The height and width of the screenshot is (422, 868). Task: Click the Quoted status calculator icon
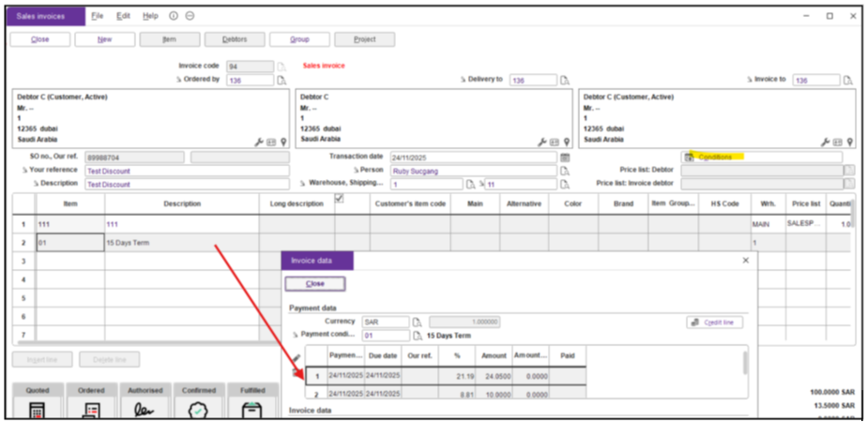coord(38,411)
